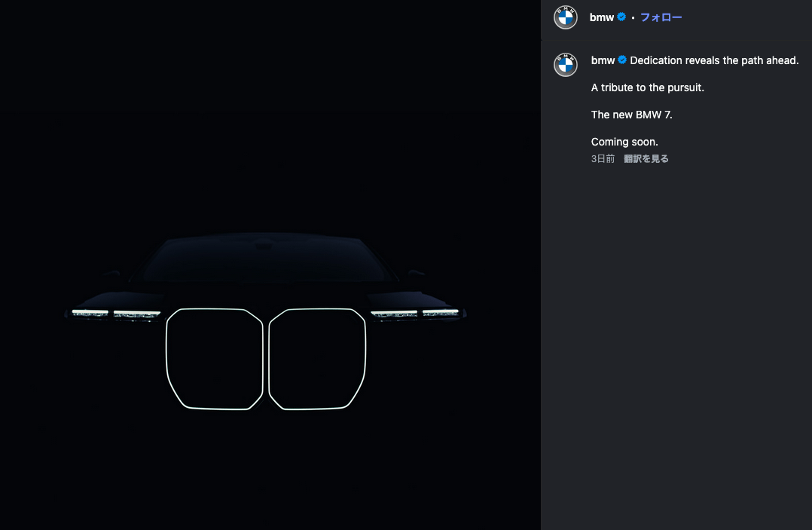
Task: Open the bmw username at the caption start
Action: (603, 60)
